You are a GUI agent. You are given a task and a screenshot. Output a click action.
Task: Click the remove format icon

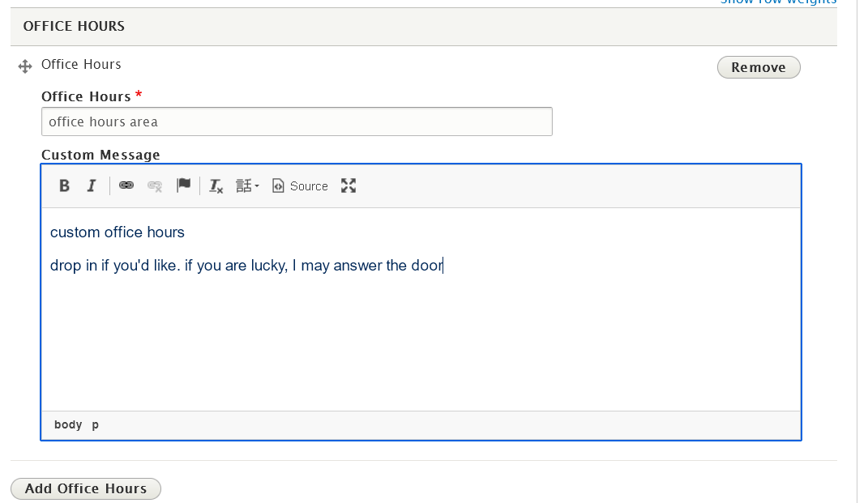coord(216,186)
